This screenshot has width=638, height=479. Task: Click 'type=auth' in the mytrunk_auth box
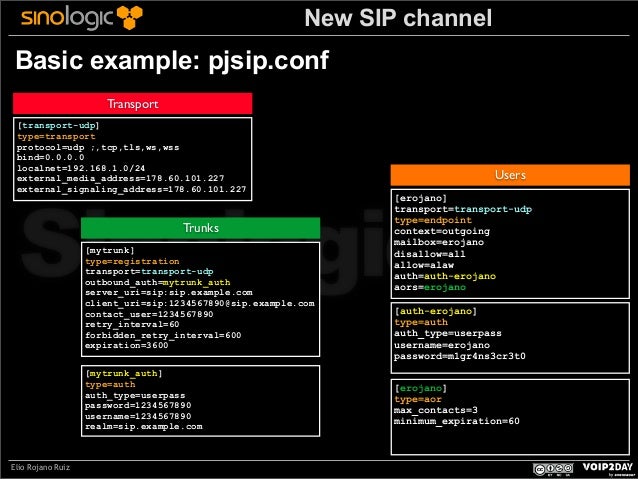click(x=110, y=384)
